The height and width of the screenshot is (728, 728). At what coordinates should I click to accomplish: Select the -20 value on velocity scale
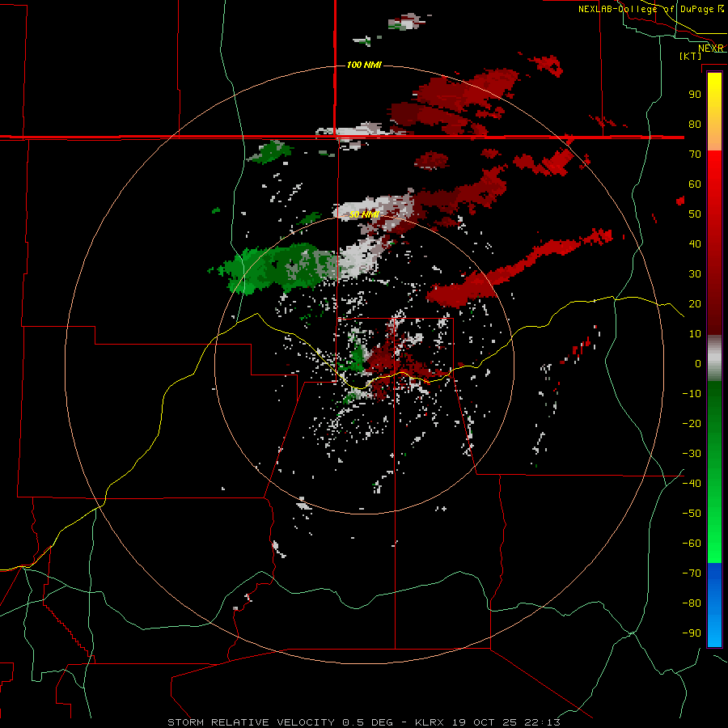[x=692, y=424]
